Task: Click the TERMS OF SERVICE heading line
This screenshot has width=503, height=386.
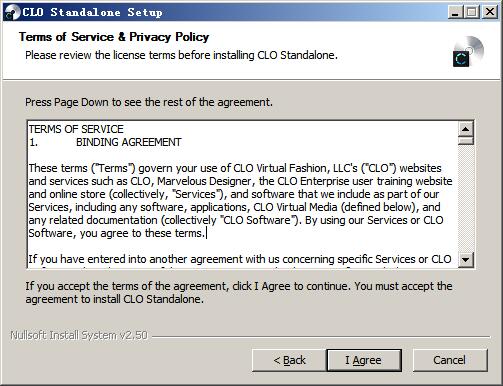Action: pos(76,129)
